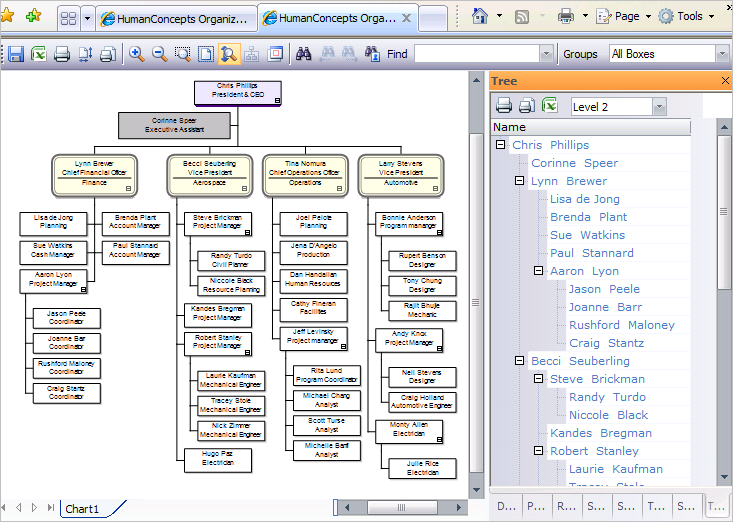Select Corinne Speer in the tree
Screen dimensions: 733x522
point(575,163)
